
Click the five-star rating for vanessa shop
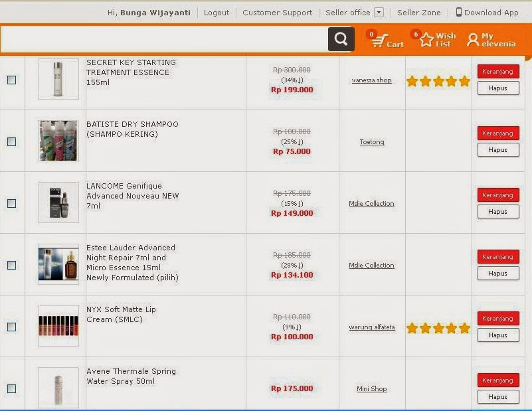(438, 82)
